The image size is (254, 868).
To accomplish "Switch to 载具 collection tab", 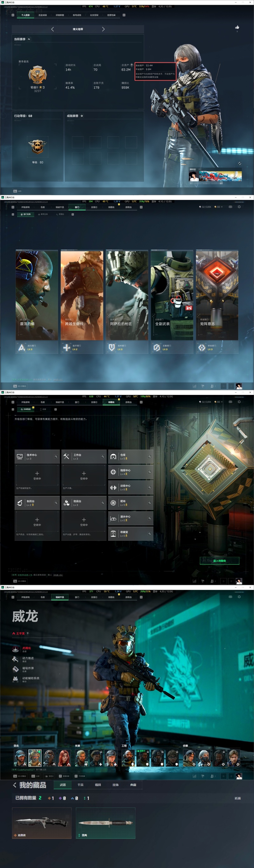I will [x=98, y=785].
